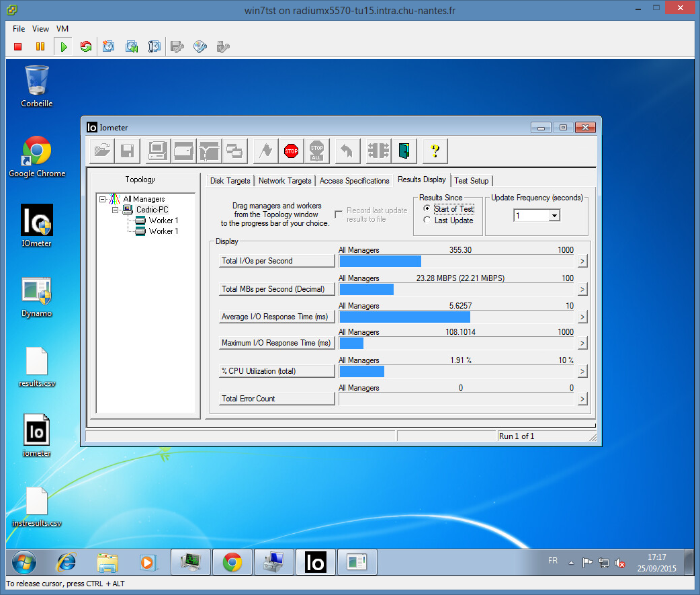Viewport: 700px width, 595px height.
Task: Click the Start Disk Worker toolbar icon
Action: [183, 151]
